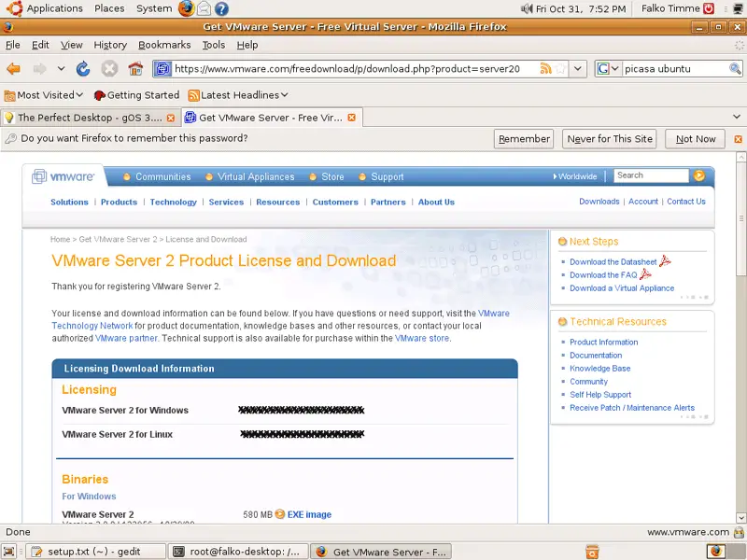Click the padlock icon in status bar
This screenshot has height=560, width=747.
coord(740,532)
